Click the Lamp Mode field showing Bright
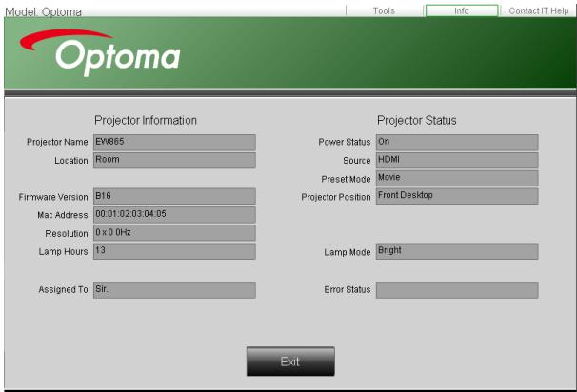The height and width of the screenshot is (392, 577). point(457,251)
